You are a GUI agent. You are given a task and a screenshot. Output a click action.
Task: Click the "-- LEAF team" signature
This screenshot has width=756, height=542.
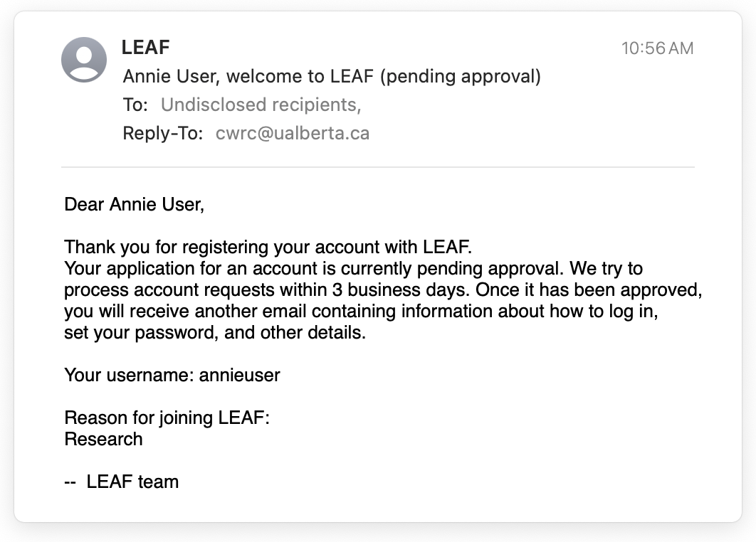point(122,482)
